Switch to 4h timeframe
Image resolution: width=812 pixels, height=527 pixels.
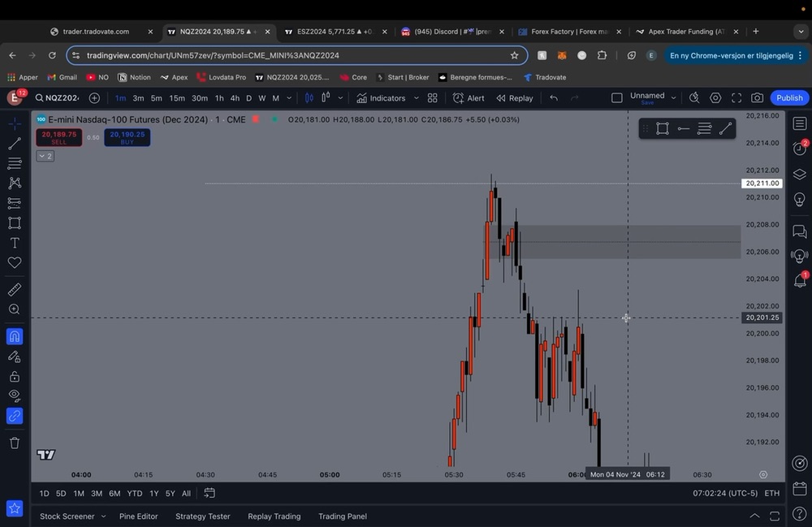[235, 97]
